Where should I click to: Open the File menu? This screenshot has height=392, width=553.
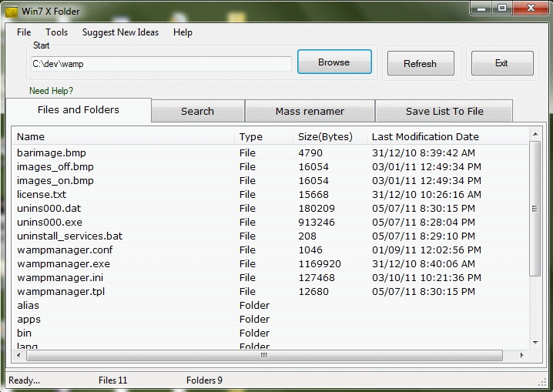click(24, 32)
